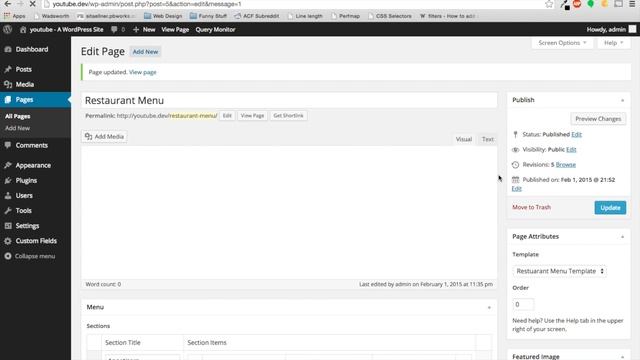Click the admin avatar in admin bar

(632, 29)
